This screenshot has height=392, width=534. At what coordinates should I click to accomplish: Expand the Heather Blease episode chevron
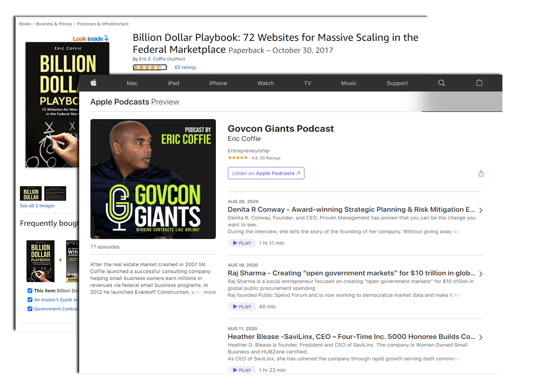[x=481, y=337]
